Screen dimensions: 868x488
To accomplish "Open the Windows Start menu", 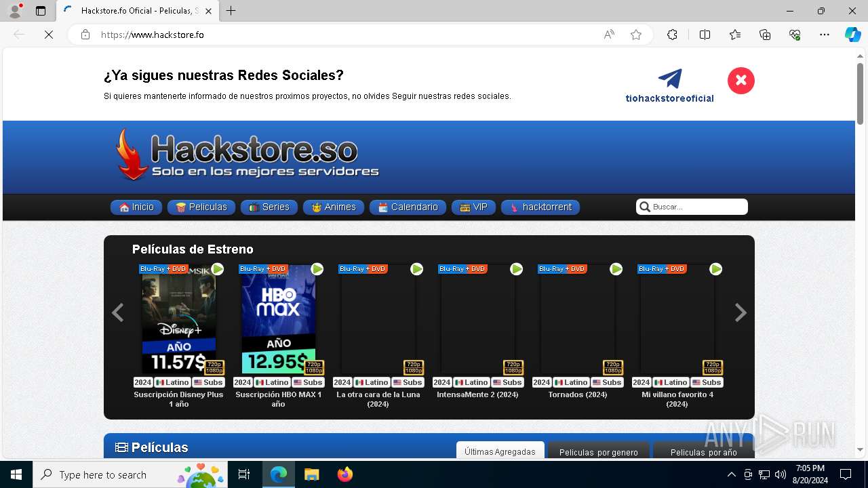I will click(x=16, y=474).
